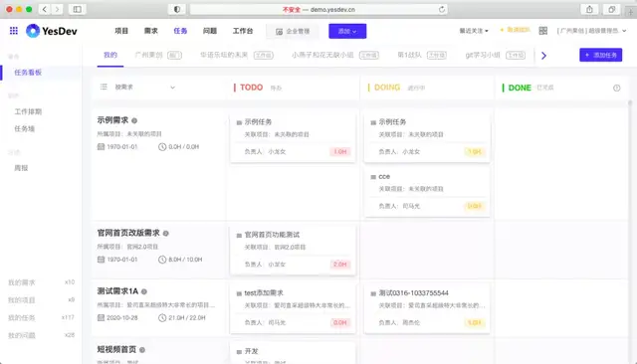637x364 pixels.
Task: Click the 测试需求1A title
Action: pyautogui.click(x=117, y=291)
